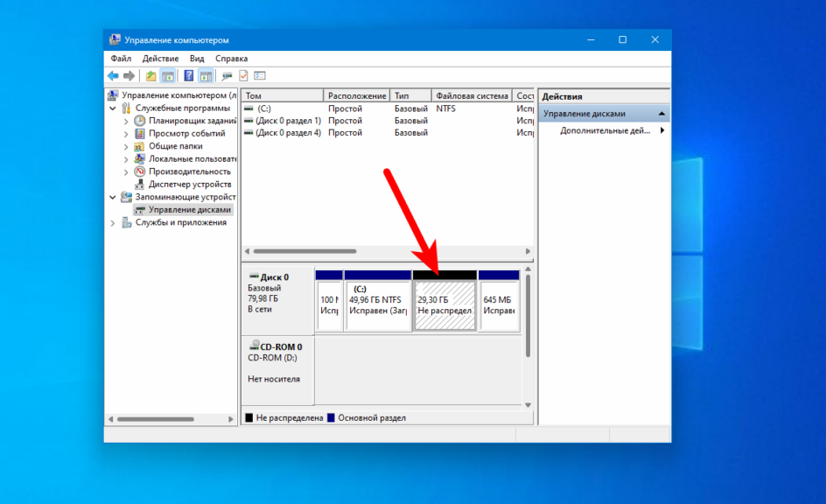This screenshot has width=826, height=504.
Task: Click the blue Help question mark icon
Action: point(188,76)
